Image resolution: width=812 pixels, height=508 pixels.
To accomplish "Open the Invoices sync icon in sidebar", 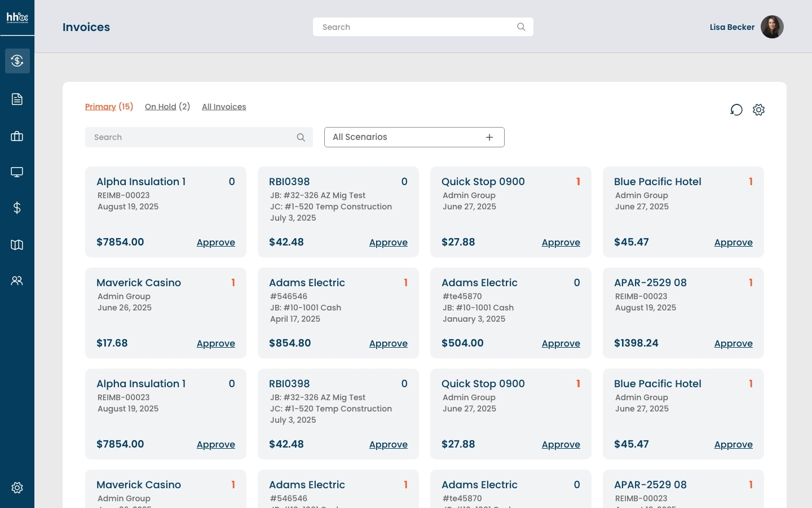I will click(17, 61).
